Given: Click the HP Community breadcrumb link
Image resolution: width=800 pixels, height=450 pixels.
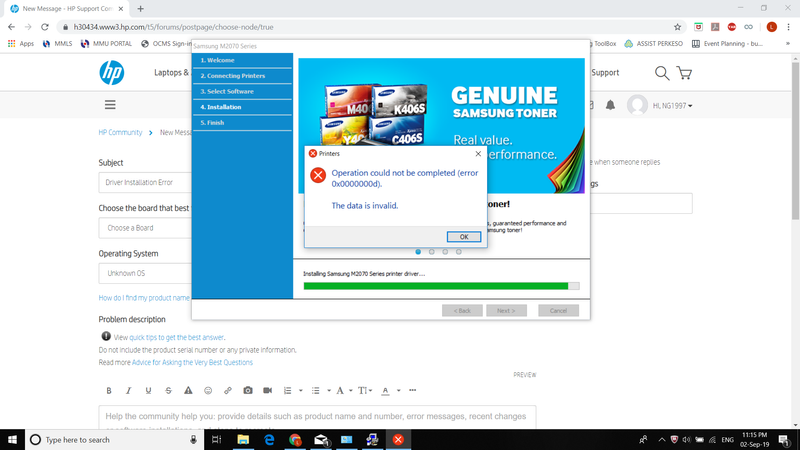Looking at the screenshot, I should tap(120, 132).
